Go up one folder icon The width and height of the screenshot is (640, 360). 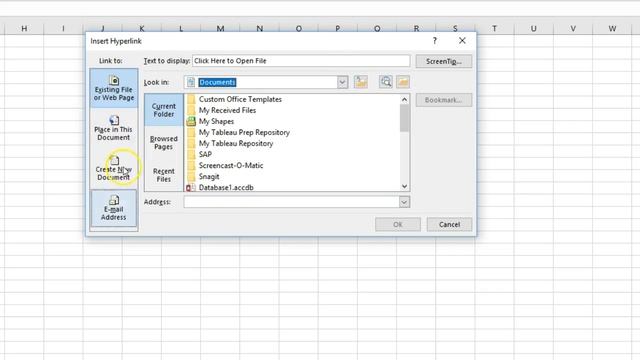tap(361, 82)
